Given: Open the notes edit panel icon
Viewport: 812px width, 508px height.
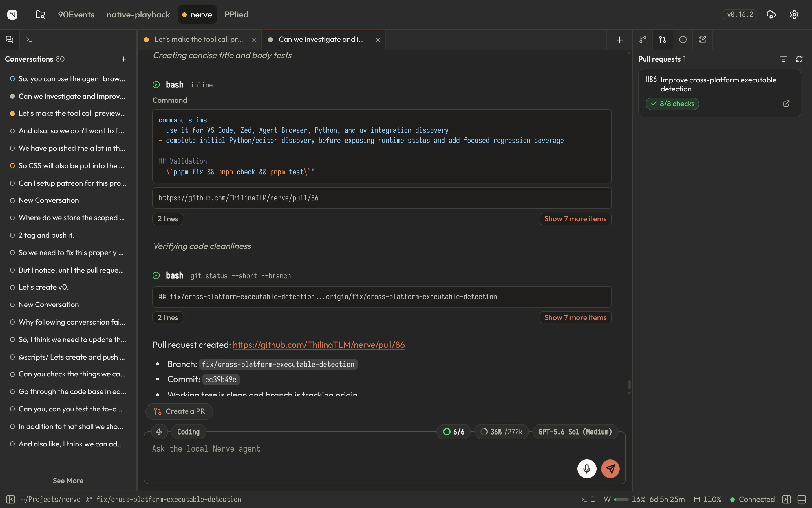Looking at the screenshot, I should click(702, 40).
